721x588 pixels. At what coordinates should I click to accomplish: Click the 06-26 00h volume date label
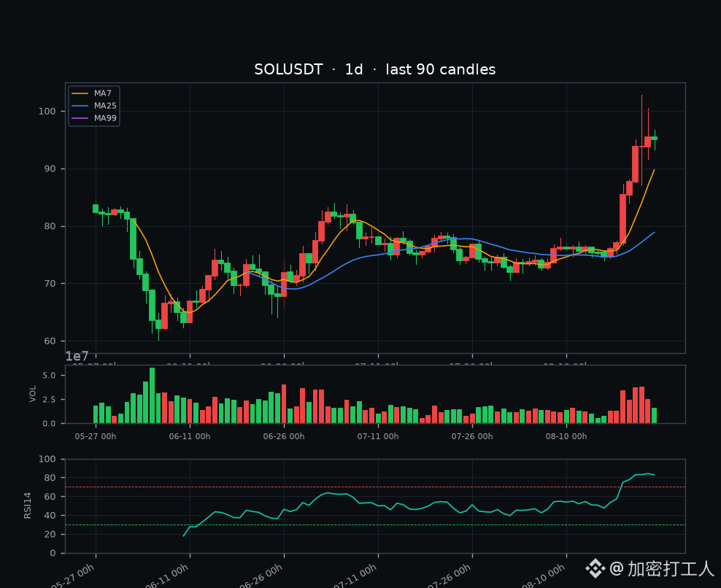[x=284, y=436]
